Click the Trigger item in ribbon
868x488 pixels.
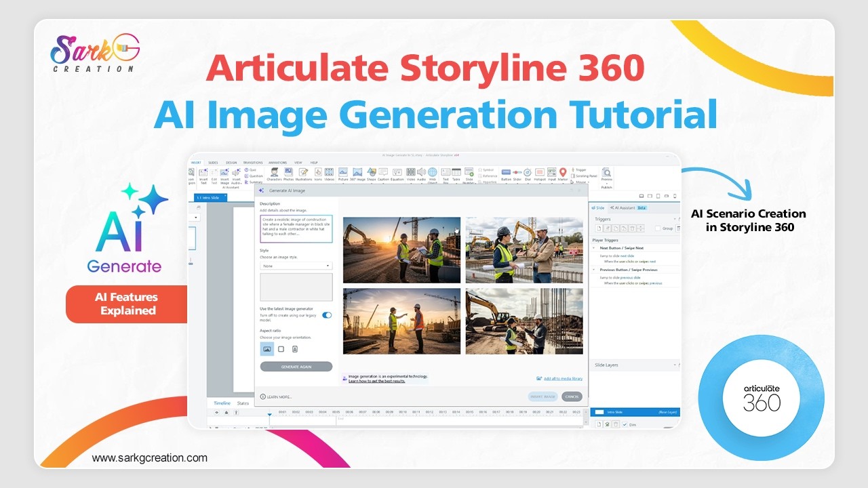tap(579, 169)
